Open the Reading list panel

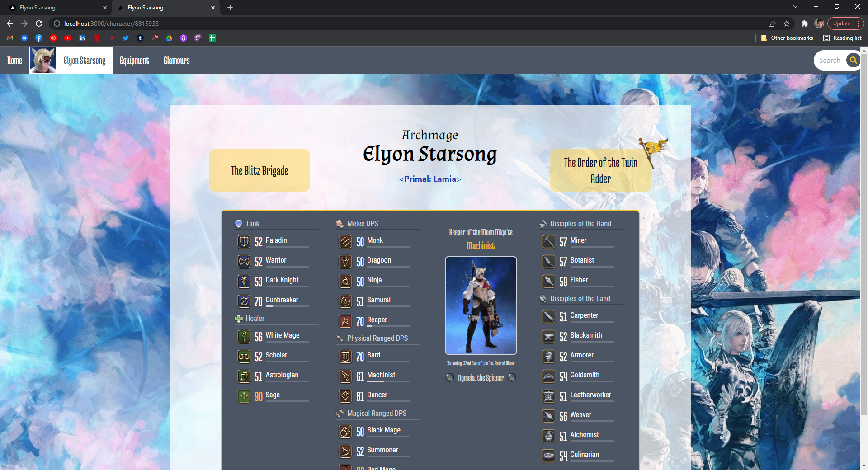click(843, 38)
